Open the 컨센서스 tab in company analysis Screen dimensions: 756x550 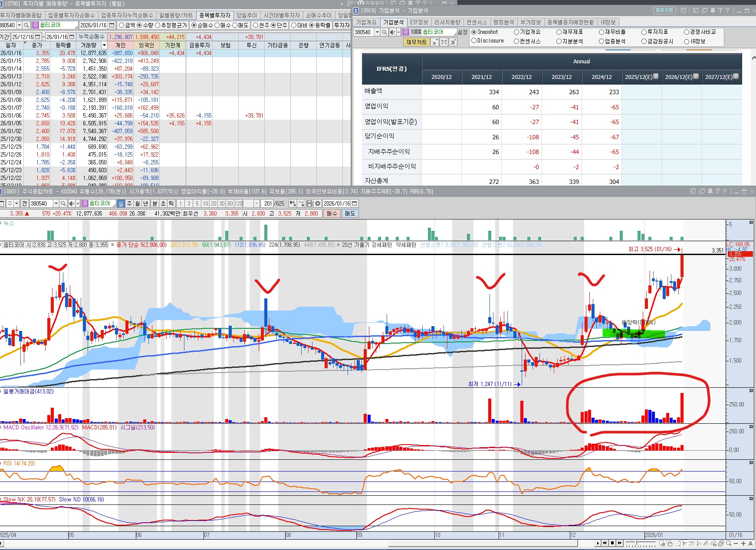click(477, 22)
